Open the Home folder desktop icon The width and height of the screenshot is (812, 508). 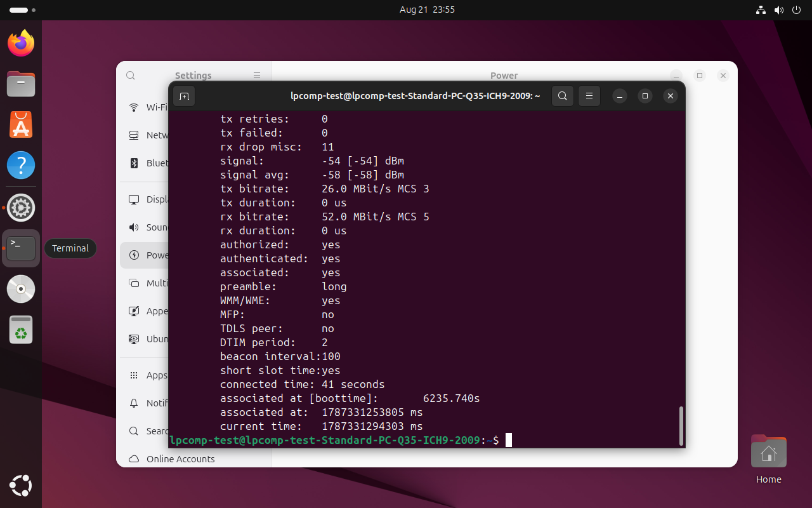pos(768,458)
